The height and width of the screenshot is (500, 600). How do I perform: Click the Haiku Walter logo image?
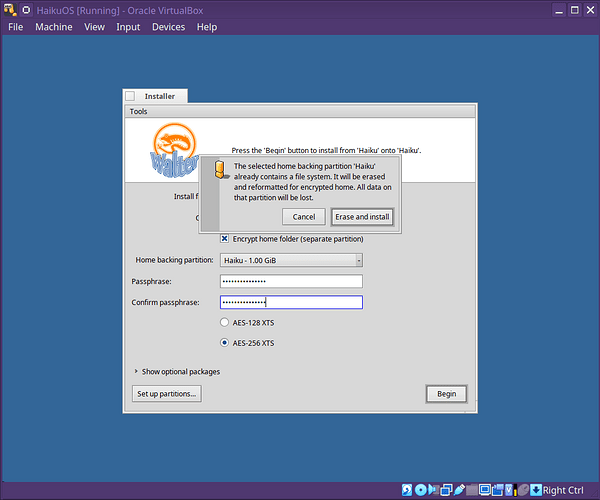(175, 150)
